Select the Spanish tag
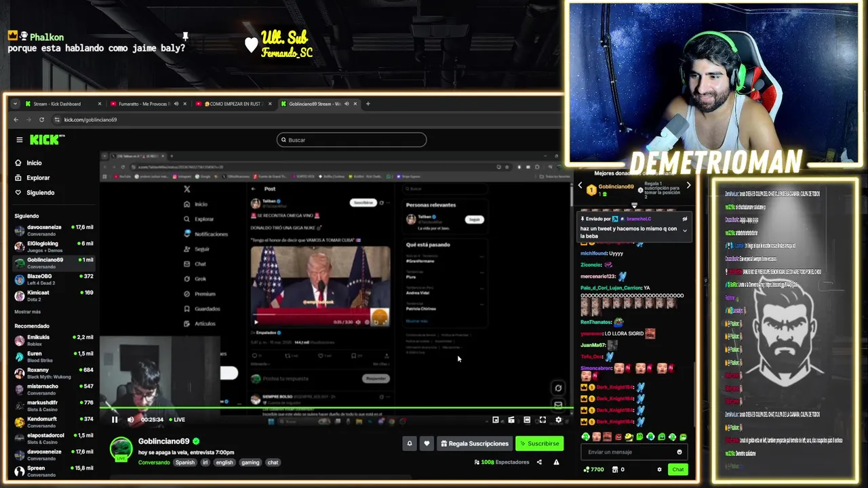 (x=184, y=462)
